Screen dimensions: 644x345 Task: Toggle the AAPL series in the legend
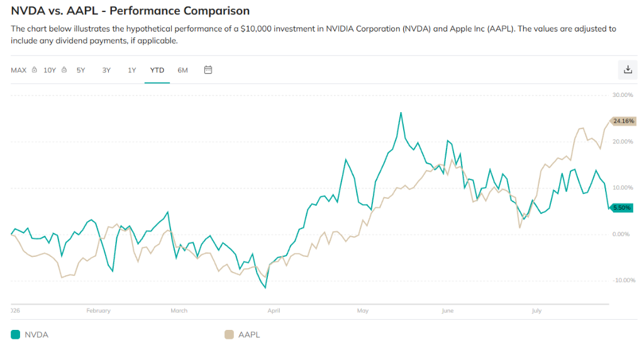pos(242,335)
